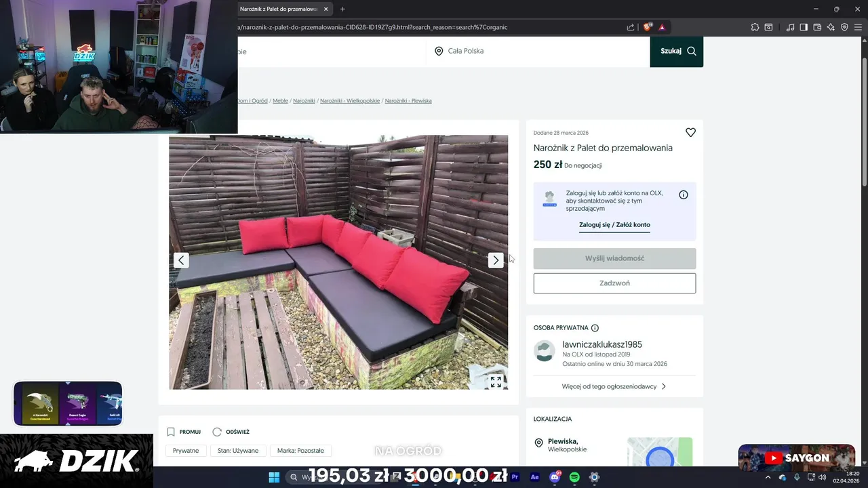Click the Marka: Pozostałe tag
868x488 pixels.
300,451
